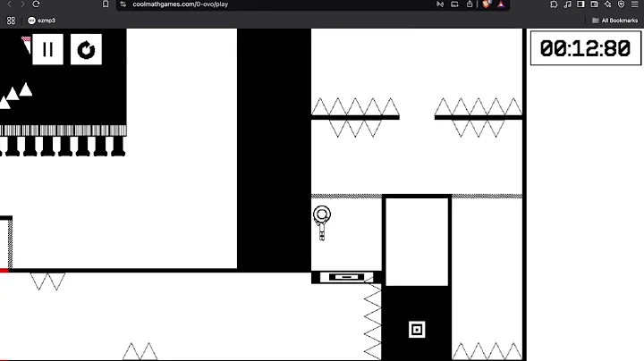644x361 pixels.
Task: Open the browser hamburger main menu
Action: click(x=635, y=4)
